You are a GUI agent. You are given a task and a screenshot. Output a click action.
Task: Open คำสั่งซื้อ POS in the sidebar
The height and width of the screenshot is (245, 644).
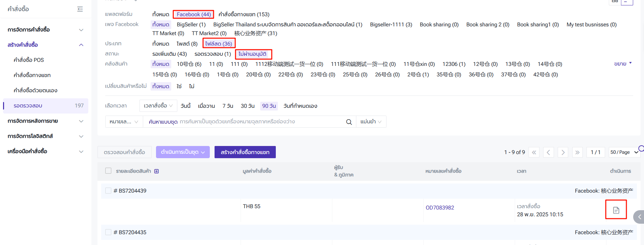[29, 60]
